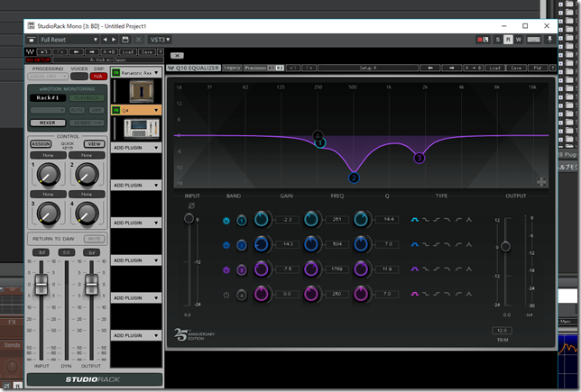Click the band 3 node on EQ curve

(x=420, y=158)
